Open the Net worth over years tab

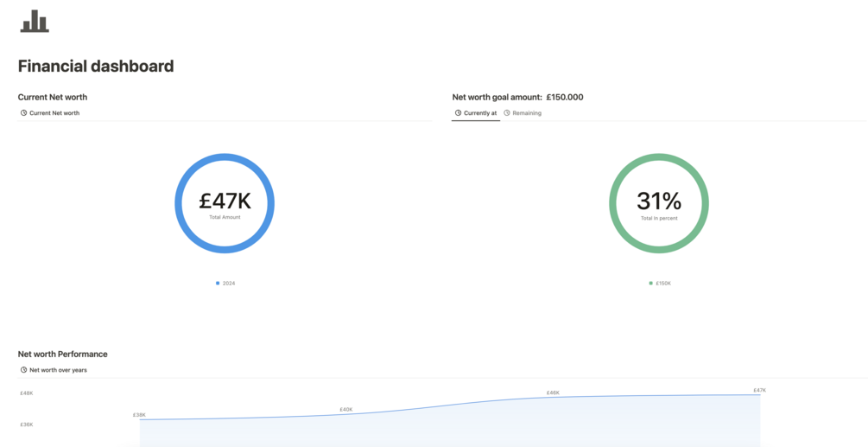click(54, 370)
